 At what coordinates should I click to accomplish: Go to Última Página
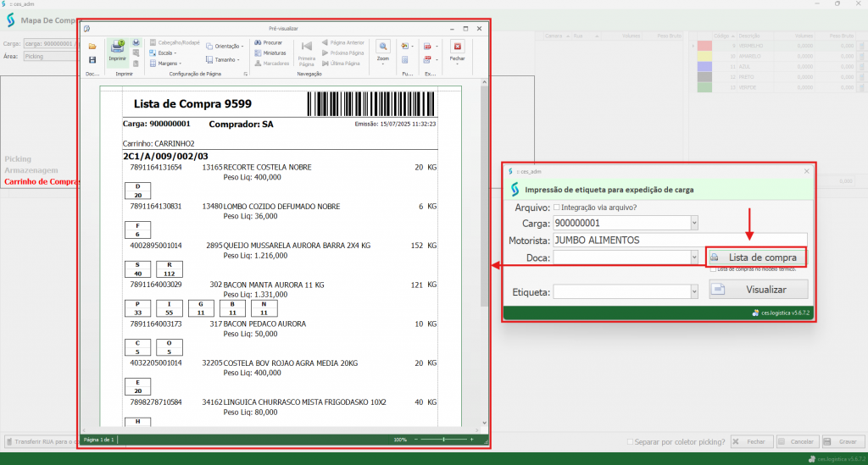click(341, 64)
